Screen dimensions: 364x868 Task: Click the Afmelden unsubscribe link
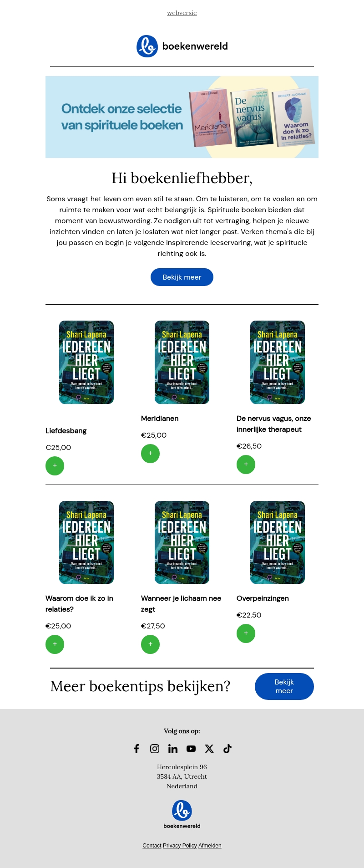coord(210,846)
